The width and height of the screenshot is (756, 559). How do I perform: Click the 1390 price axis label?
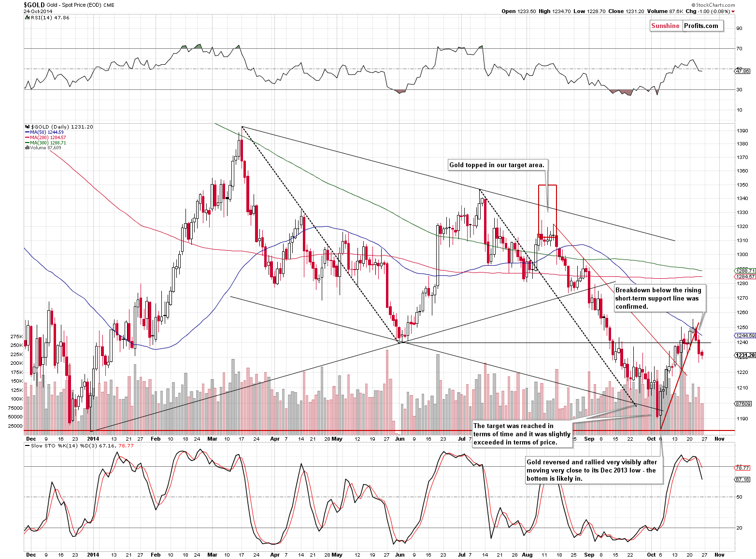pos(742,131)
